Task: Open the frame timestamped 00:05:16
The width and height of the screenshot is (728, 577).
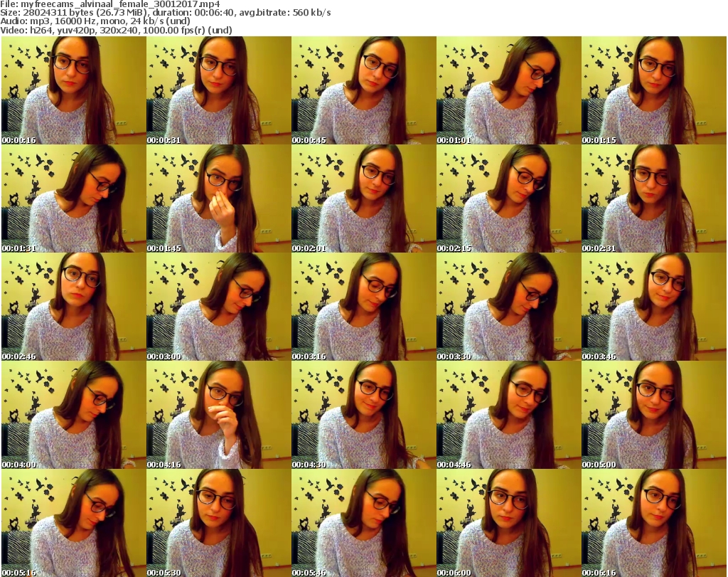Action: [x=74, y=523]
